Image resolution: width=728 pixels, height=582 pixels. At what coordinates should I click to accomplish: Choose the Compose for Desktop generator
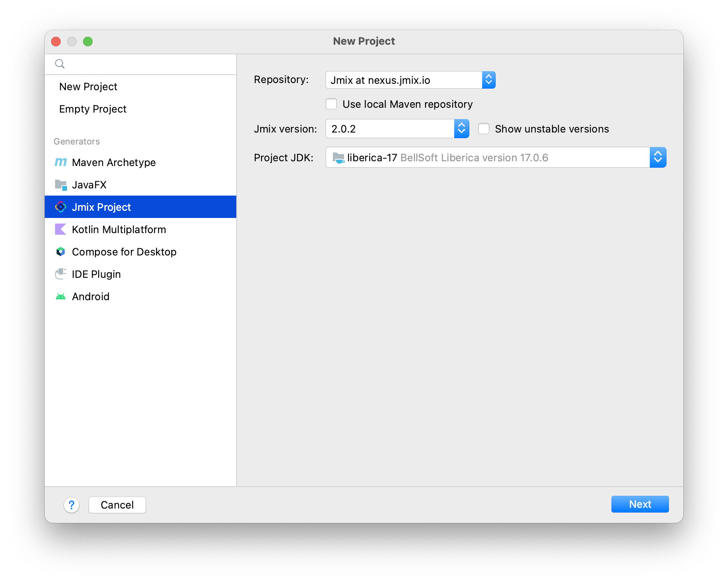point(140,252)
